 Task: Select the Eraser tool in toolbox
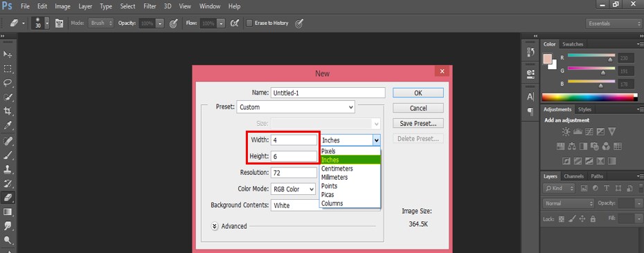point(8,198)
